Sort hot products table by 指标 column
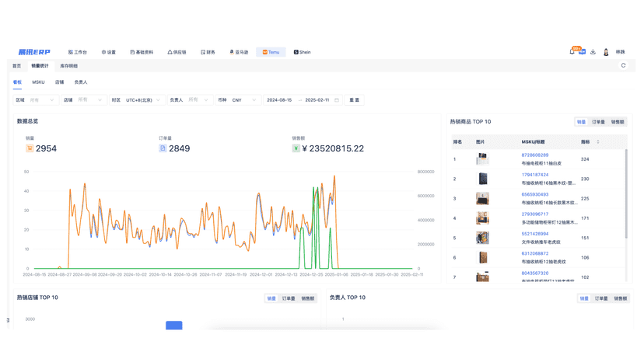Viewport: 644px width, 362px height. pos(598,142)
